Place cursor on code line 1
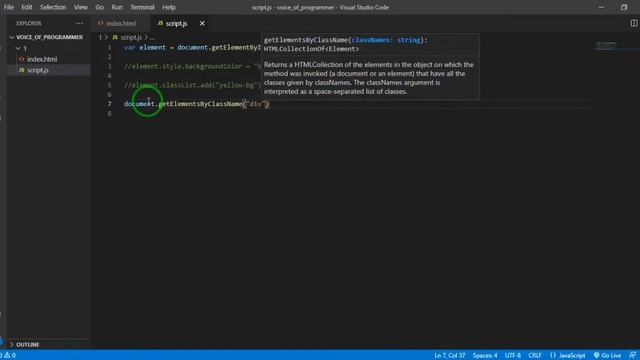640x360 pixels. pos(192,47)
